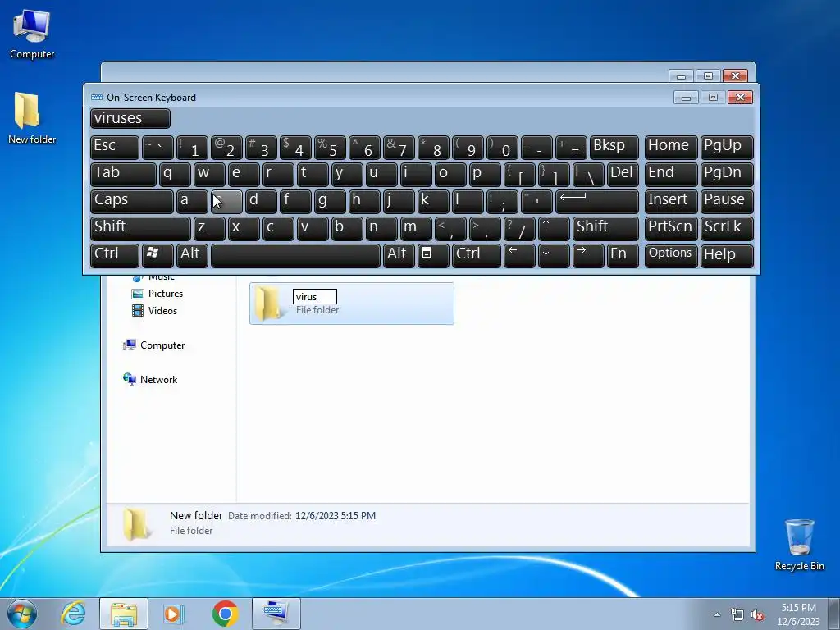Open Windows Explorer taskbar button
Screen dimensions: 840x630
coord(124,614)
